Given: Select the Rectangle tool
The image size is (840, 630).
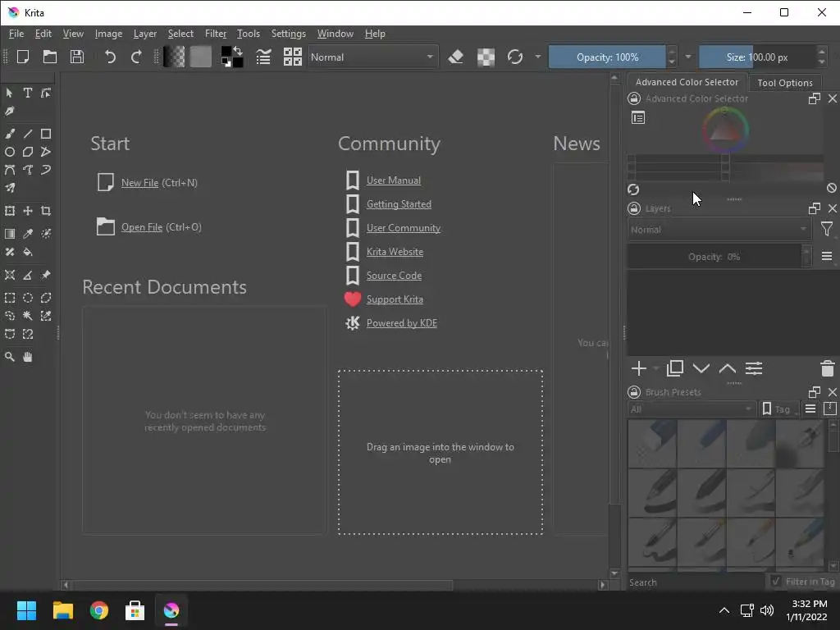Looking at the screenshot, I should click(46, 134).
